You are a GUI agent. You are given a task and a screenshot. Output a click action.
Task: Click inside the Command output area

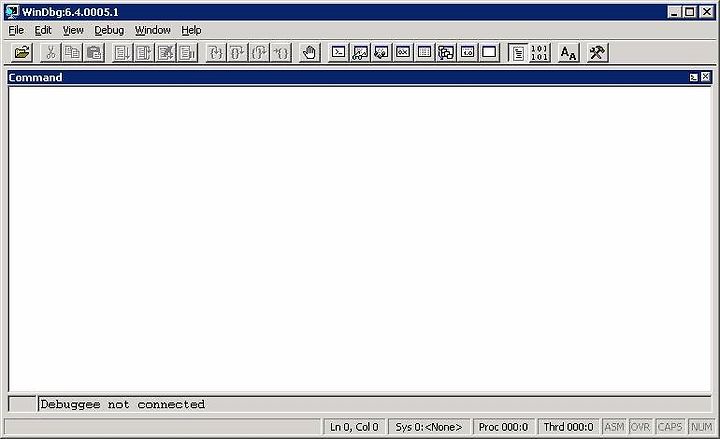[360, 239]
